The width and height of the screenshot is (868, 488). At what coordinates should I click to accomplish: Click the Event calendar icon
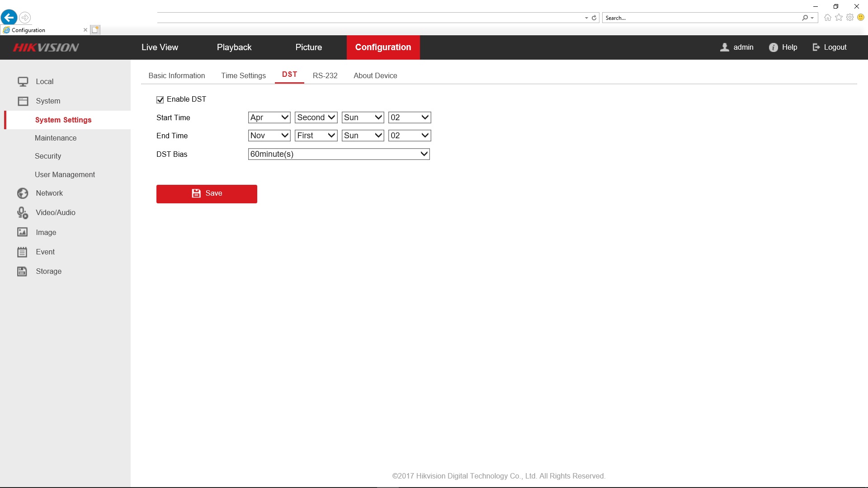pos(22,252)
